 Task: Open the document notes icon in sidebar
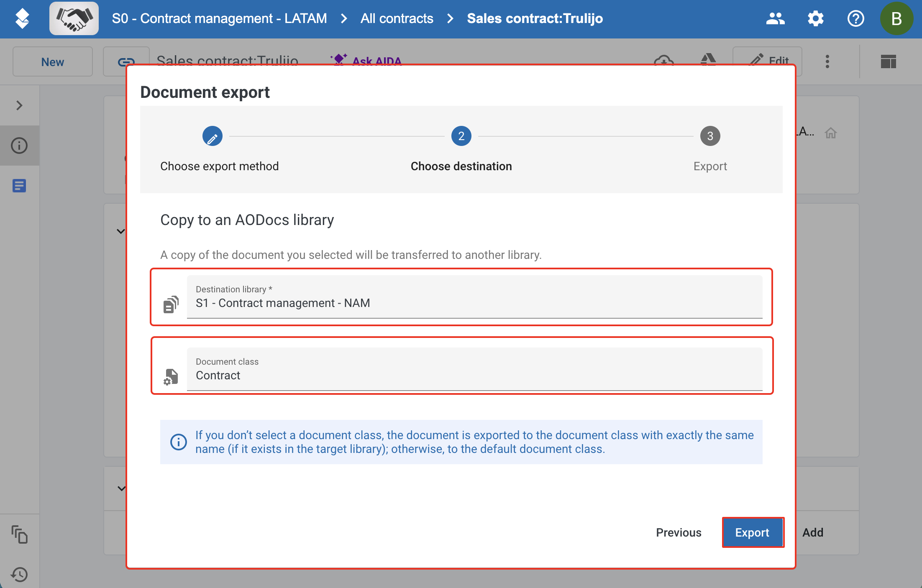(19, 186)
